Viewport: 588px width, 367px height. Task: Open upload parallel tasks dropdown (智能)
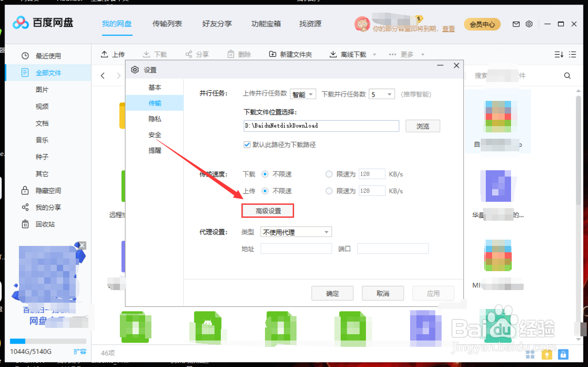pyautogui.click(x=303, y=94)
